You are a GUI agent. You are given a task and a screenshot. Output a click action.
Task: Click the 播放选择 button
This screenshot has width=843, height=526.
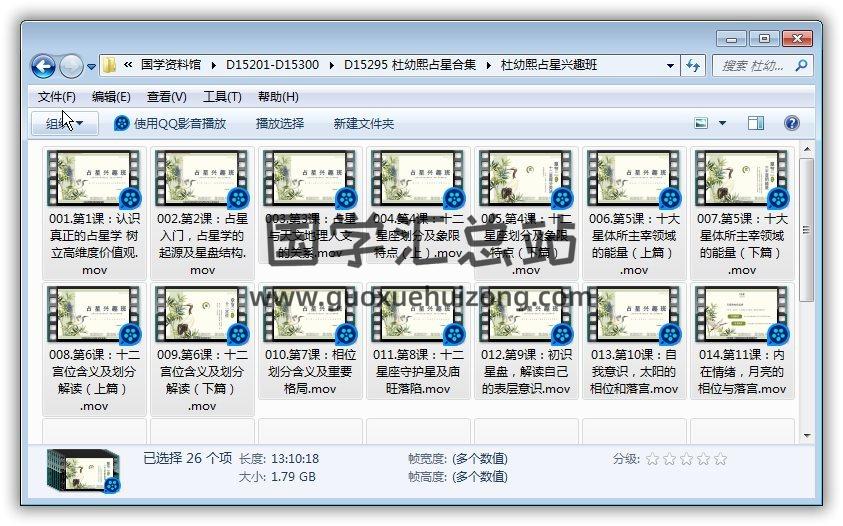[x=279, y=123]
